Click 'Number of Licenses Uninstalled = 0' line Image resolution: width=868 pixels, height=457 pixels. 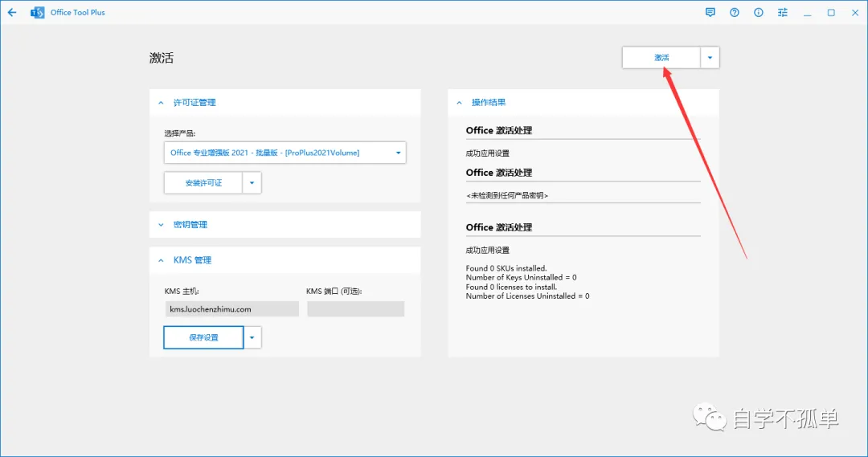click(527, 296)
